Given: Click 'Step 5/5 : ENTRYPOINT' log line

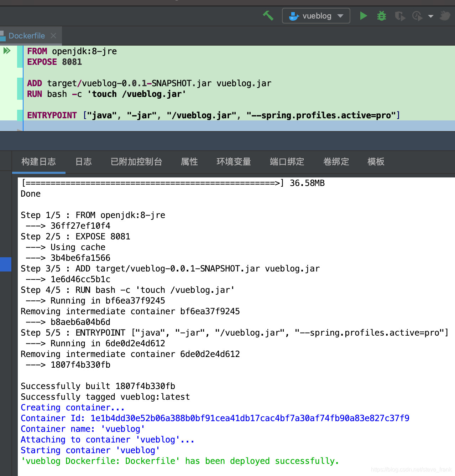Looking at the screenshot, I should (x=235, y=332).
